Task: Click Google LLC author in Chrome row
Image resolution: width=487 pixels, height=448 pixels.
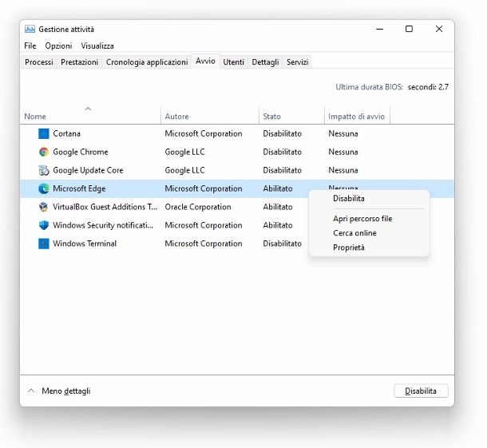Action: [x=184, y=152]
